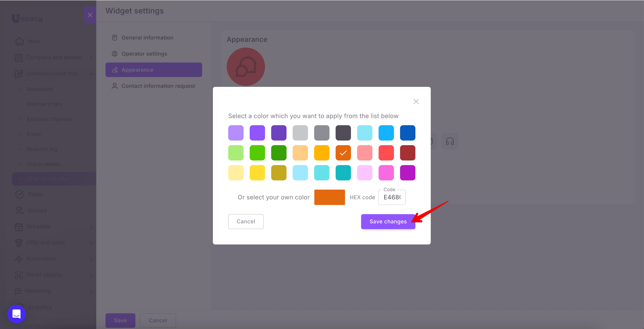Choose the dark charcoal color swatch
Screen dimensions: 644x329
(343, 133)
